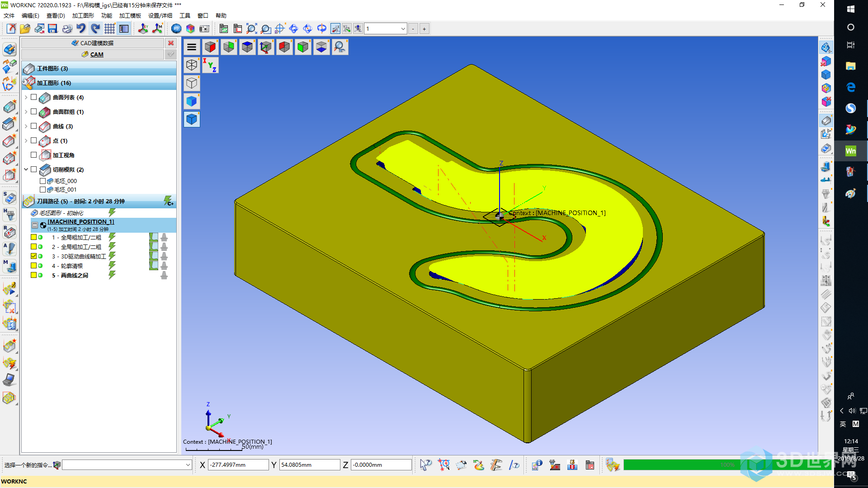Click the zoom-all magnifier icon
Image resolution: width=868 pixels, height=488 pixels.
(251, 28)
